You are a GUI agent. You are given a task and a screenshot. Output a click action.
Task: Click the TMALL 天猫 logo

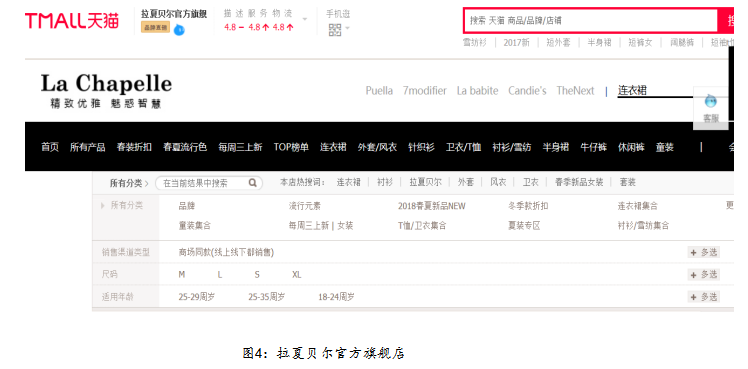[x=72, y=21]
